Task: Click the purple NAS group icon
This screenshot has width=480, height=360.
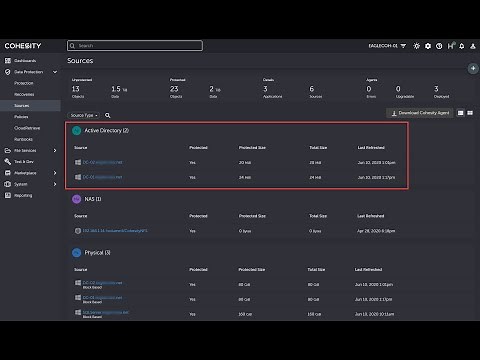Action: point(77,199)
